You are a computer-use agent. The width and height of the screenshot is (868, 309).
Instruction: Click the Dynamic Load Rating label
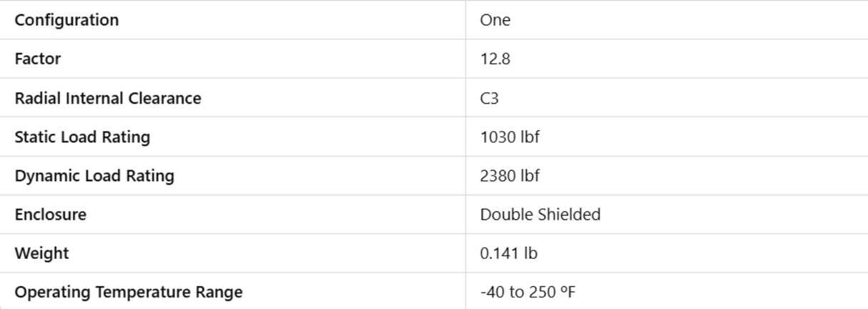(94, 175)
